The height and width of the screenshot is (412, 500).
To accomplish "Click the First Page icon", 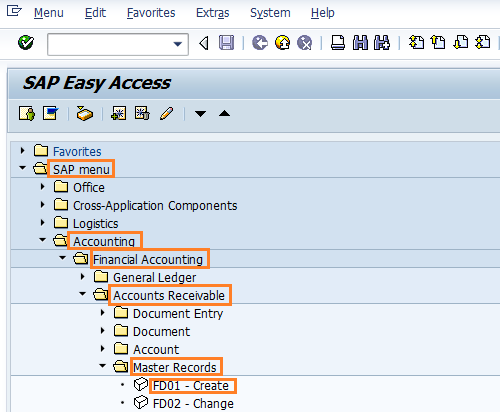I will [x=416, y=43].
